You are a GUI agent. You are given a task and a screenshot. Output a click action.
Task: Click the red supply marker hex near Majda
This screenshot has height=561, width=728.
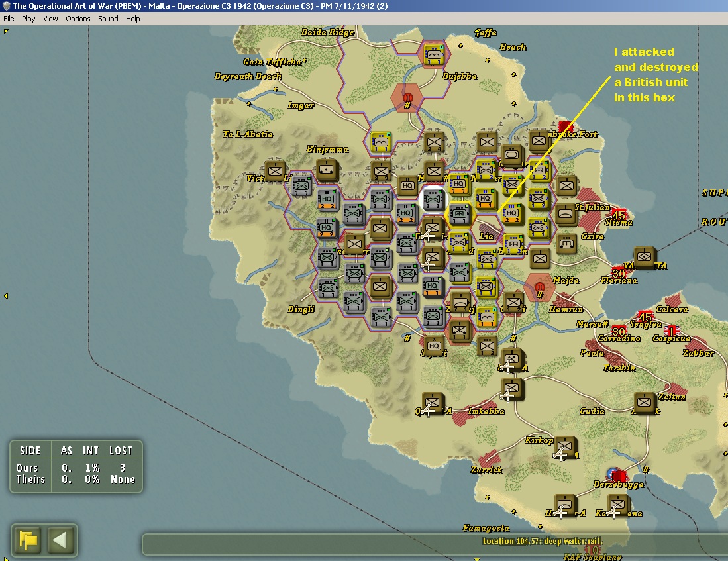pyautogui.click(x=539, y=288)
